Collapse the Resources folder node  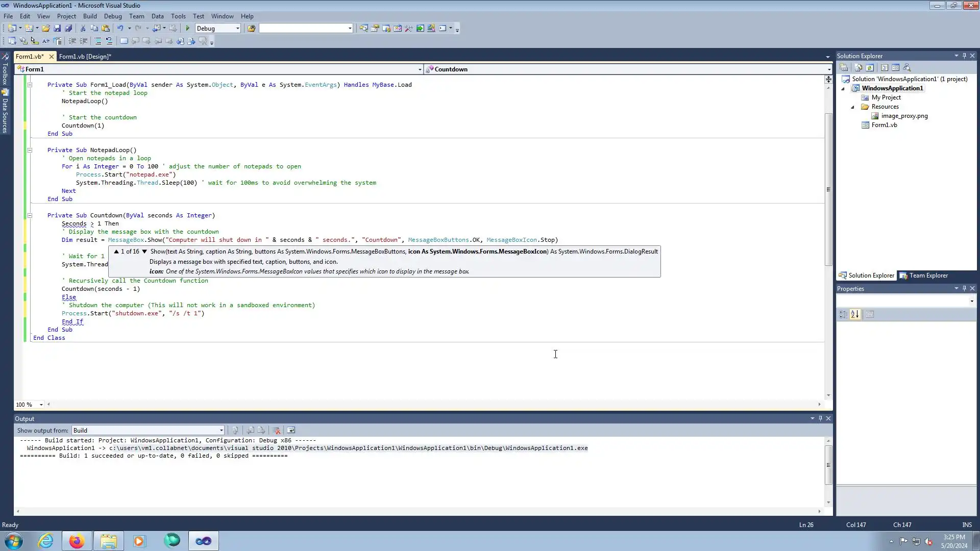852,107
